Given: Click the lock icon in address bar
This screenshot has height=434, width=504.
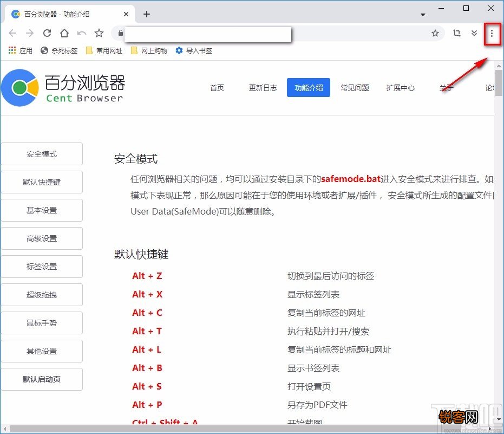Looking at the screenshot, I should pyautogui.click(x=120, y=33).
